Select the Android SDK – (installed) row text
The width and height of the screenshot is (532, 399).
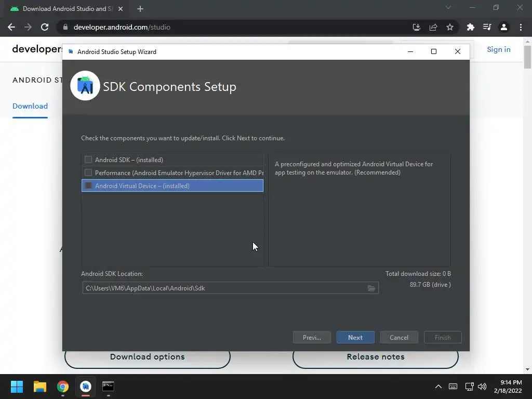(x=129, y=160)
